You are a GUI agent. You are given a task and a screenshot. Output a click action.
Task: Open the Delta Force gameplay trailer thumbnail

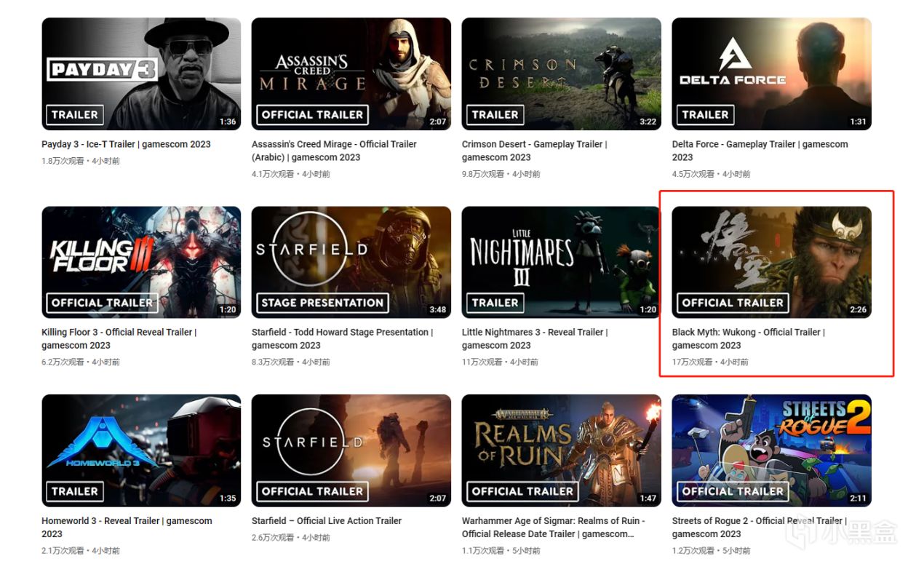pyautogui.click(x=771, y=74)
